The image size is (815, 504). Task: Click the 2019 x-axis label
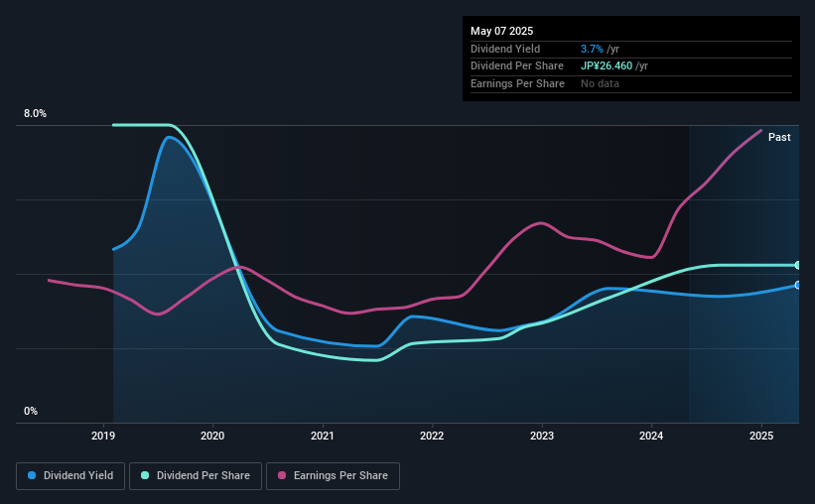103,436
